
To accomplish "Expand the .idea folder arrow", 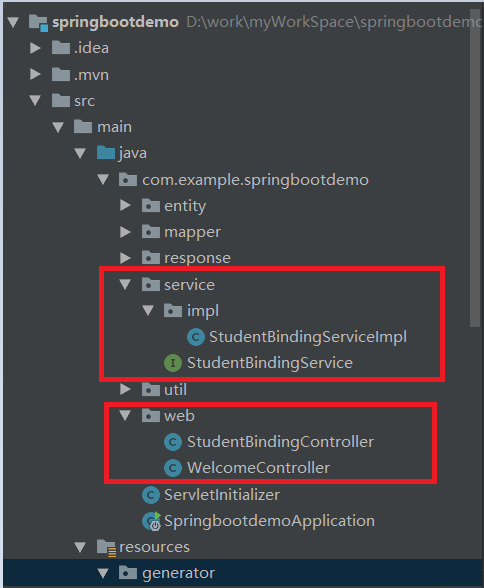I will [x=35, y=48].
